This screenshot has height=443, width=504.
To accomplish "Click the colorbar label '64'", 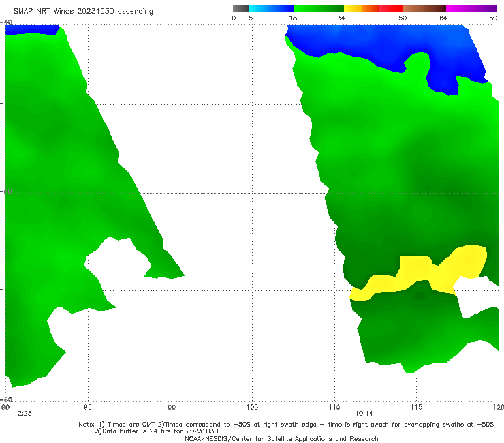I will click(443, 18).
